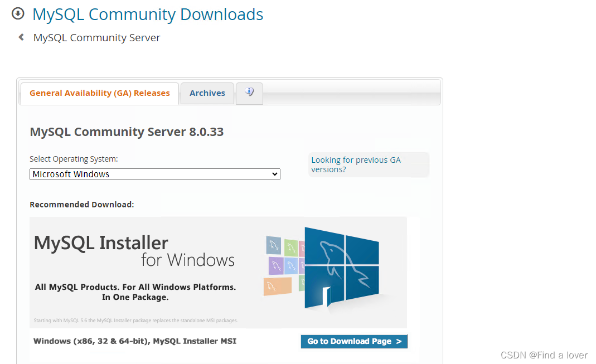Switch to the Archives tab
596x364 pixels.
pos(207,94)
